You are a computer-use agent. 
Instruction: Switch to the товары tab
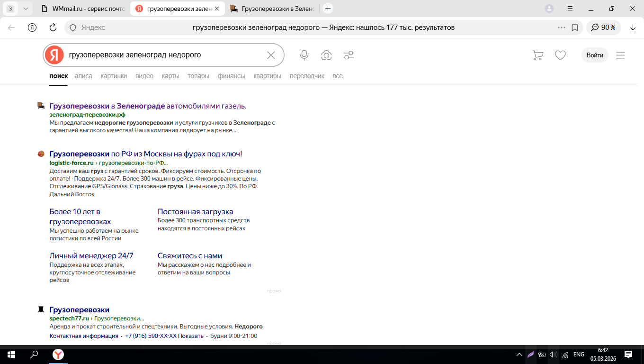click(x=198, y=76)
